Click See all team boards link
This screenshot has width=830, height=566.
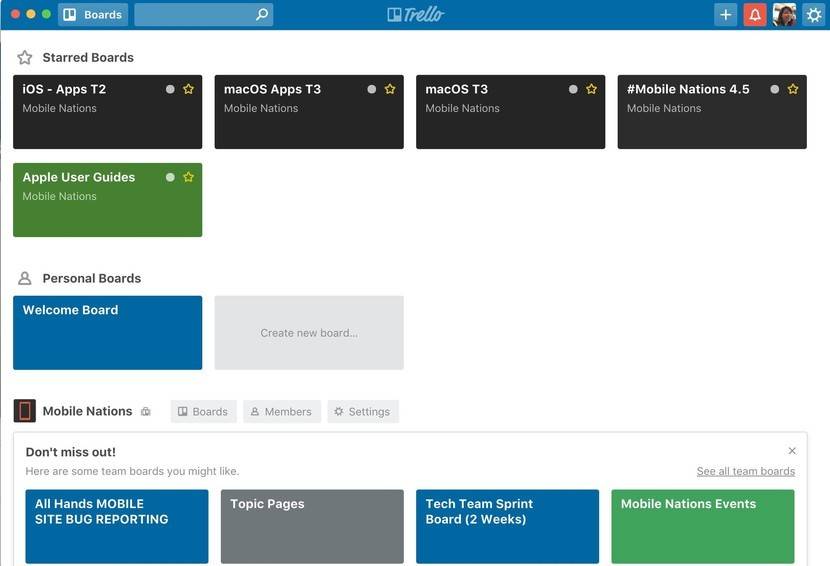coord(745,471)
